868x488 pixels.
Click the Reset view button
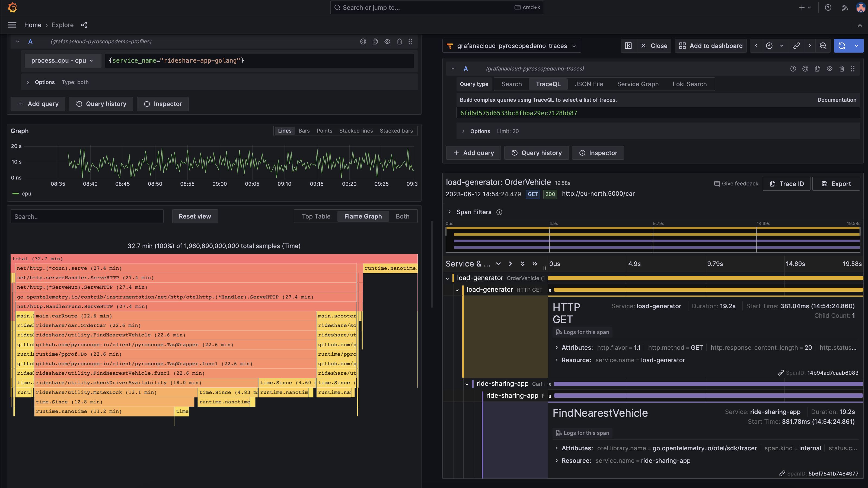pos(195,216)
